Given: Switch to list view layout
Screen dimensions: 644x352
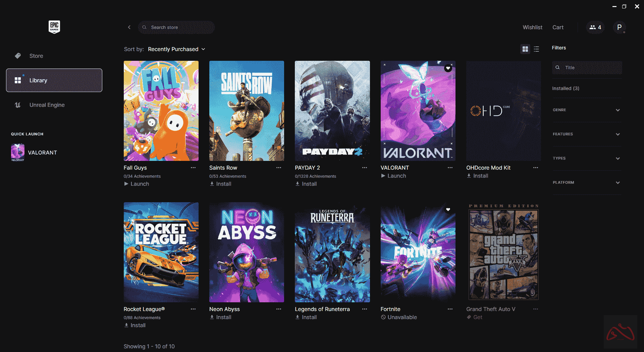Looking at the screenshot, I should [536, 49].
